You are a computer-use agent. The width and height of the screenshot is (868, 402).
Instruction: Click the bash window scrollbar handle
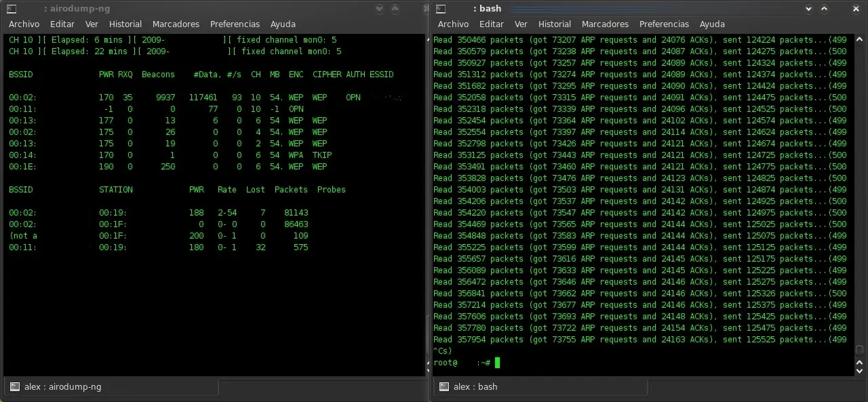click(x=859, y=351)
